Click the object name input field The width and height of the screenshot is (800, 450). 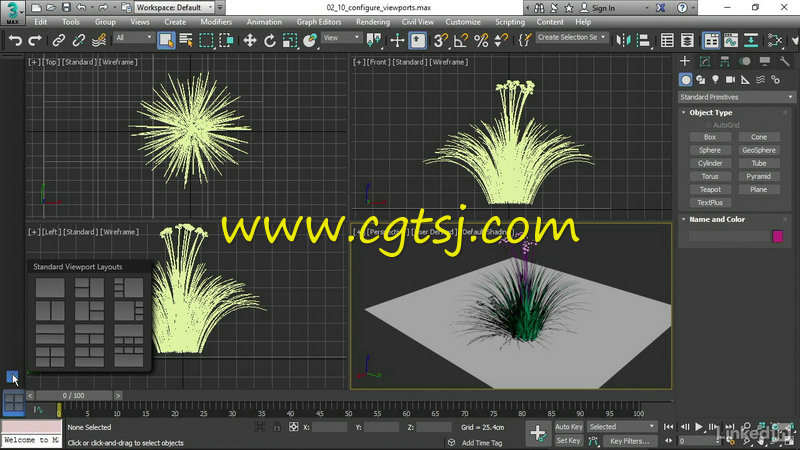pyautogui.click(x=729, y=236)
